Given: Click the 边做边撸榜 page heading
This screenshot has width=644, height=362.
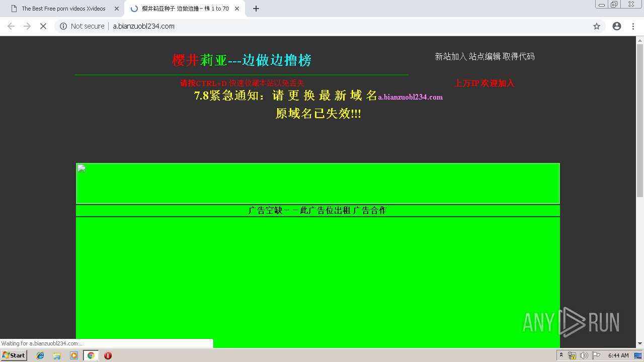Looking at the screenshot, I should [x=242, y=60].
